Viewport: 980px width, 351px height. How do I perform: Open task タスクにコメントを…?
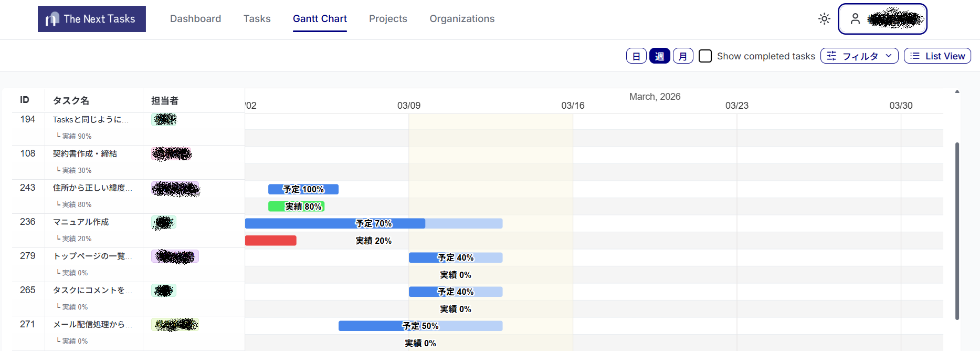pyautogui.click(x=92, y=291)
